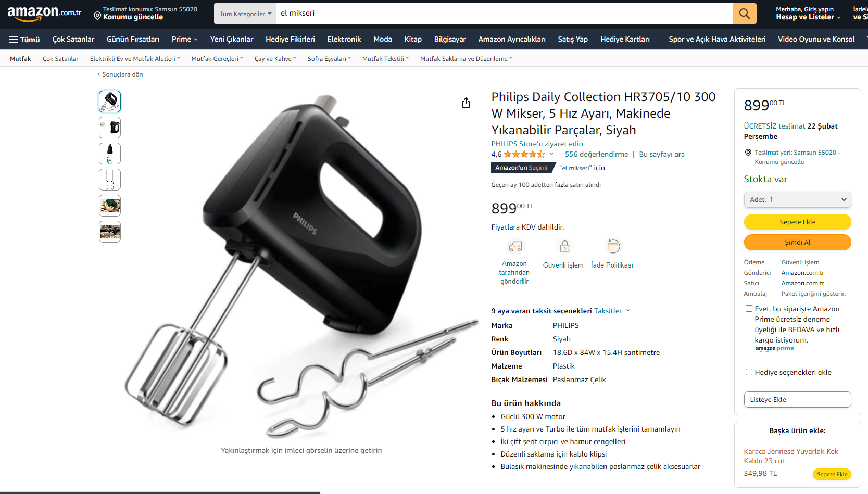Click the İade Politikası return icon
Image resolution: width=868 pixels, height=494 pixels.
pos(613,246)
